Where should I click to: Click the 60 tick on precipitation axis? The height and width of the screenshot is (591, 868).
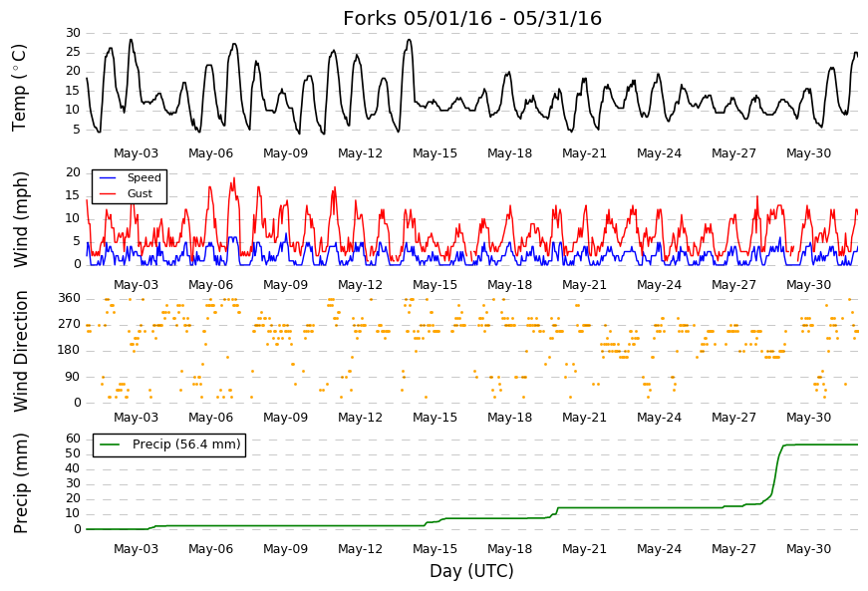(73, 439)
